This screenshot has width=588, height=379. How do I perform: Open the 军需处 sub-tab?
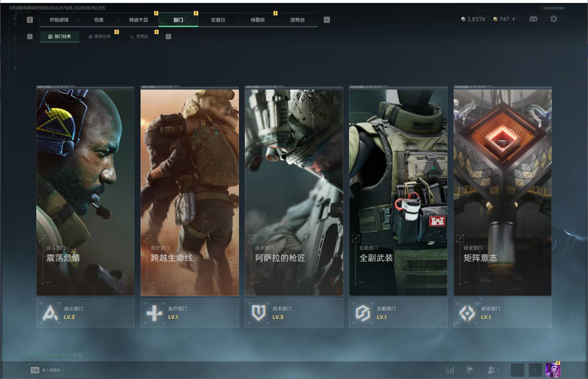pyautogui.click(x=139, y=36)
